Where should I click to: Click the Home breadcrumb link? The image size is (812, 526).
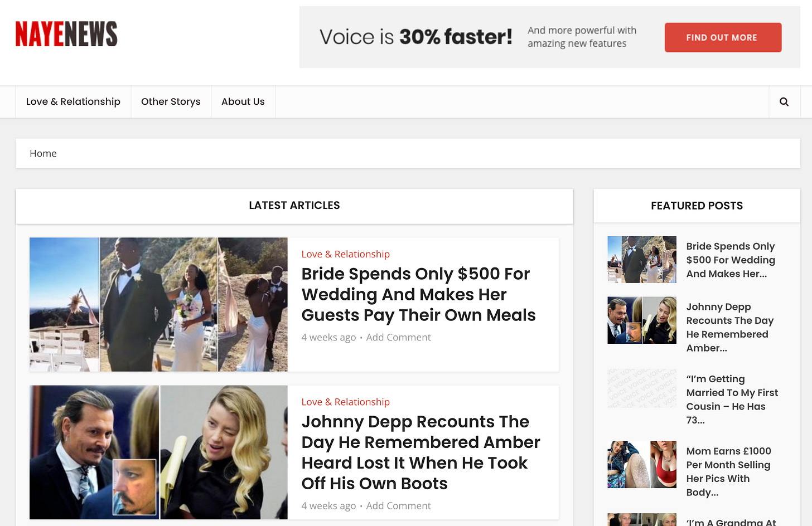point(43,153)
